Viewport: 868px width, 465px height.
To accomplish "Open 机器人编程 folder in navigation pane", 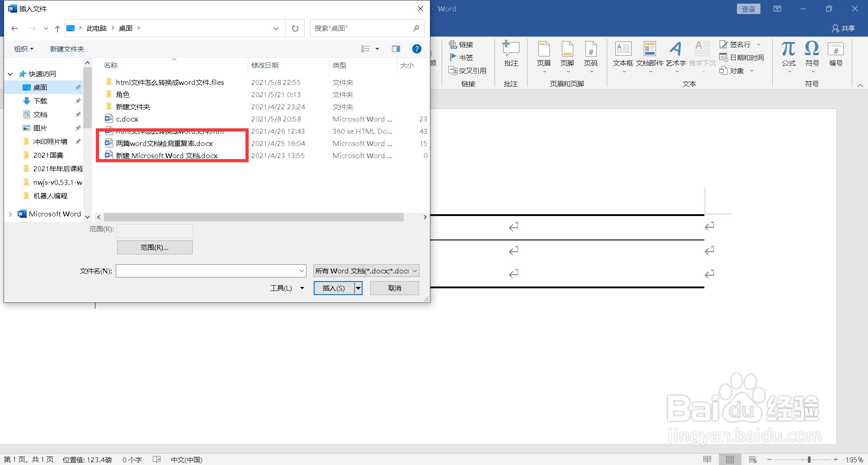I will (50, 196).
